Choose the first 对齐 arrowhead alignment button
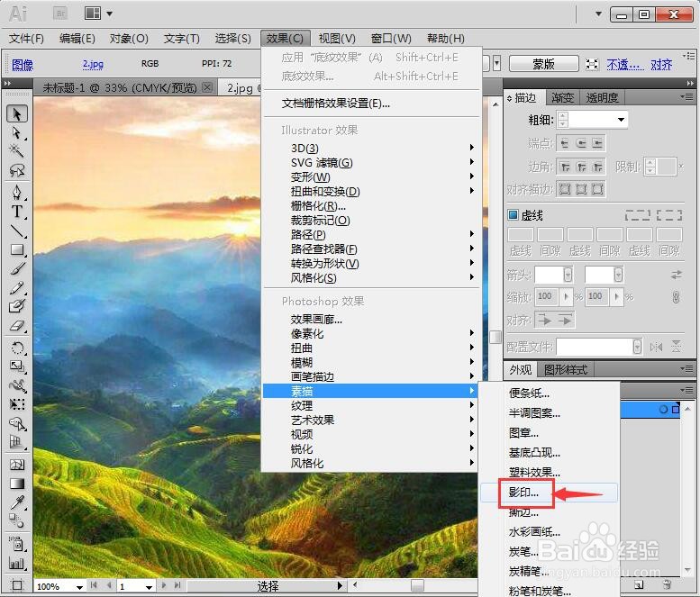The height and width of the screenshot is (597, 700). 545,320
